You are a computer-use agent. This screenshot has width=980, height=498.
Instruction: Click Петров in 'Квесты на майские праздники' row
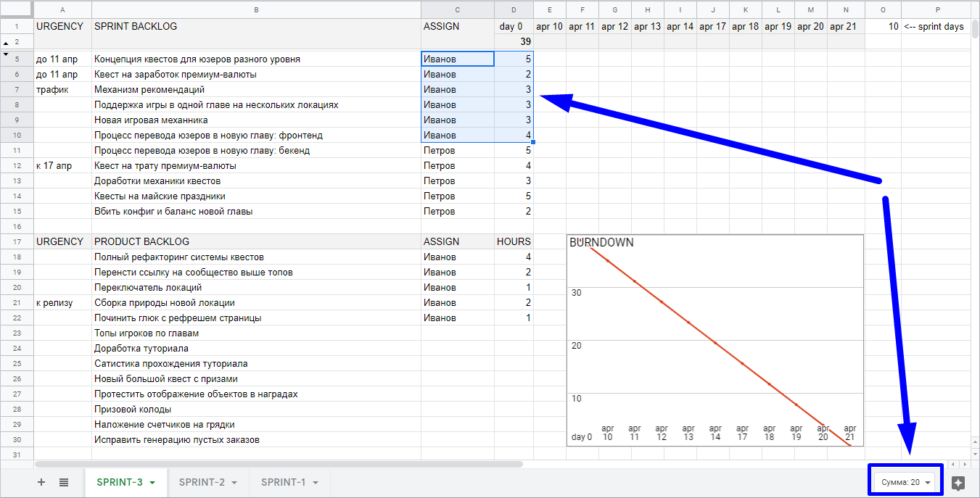pyautogui.click(x=458, y=196)
